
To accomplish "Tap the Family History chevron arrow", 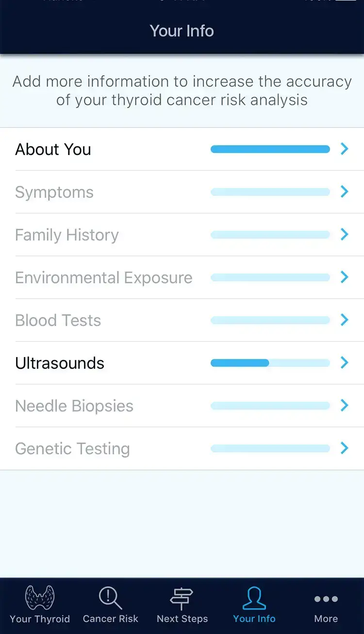I will point(345,235).
